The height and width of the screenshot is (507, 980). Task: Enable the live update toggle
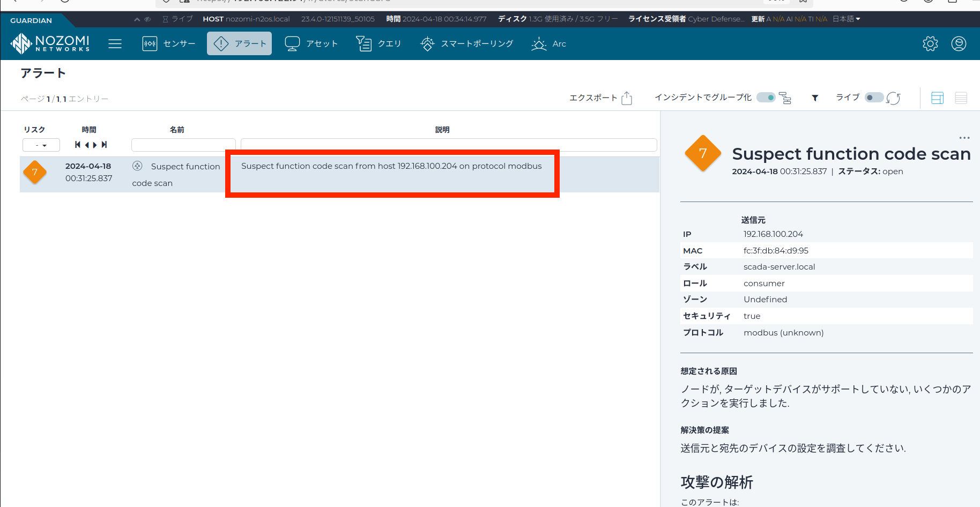coord(873,98)
